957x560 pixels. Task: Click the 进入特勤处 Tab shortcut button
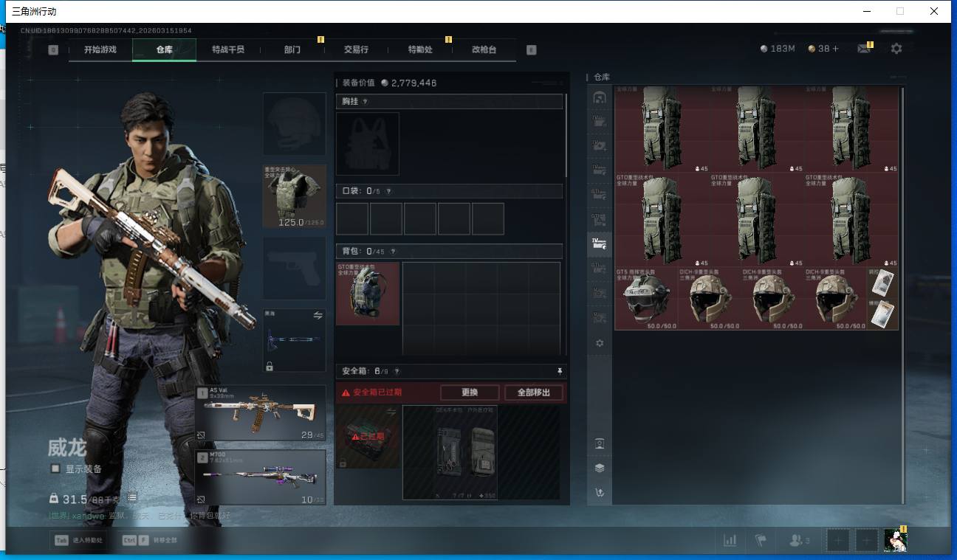pos(78,540)
